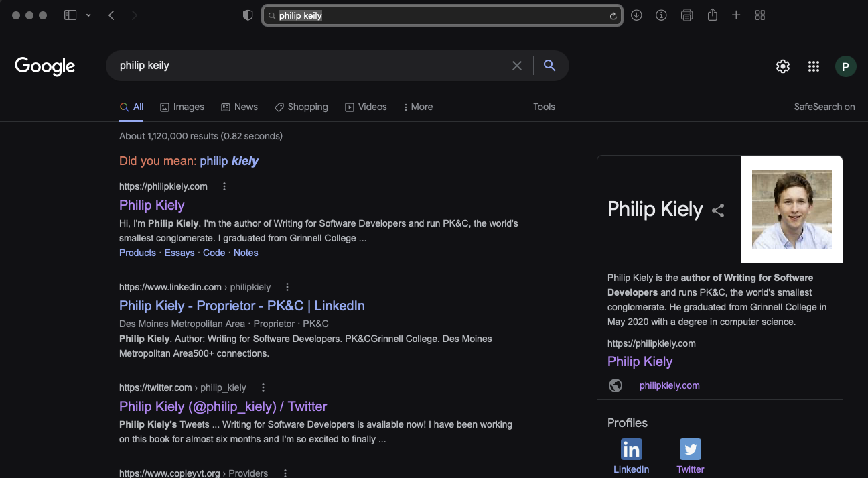Open the Google apps grid
The image size is (868, 478).
click(x=813, y=66)
